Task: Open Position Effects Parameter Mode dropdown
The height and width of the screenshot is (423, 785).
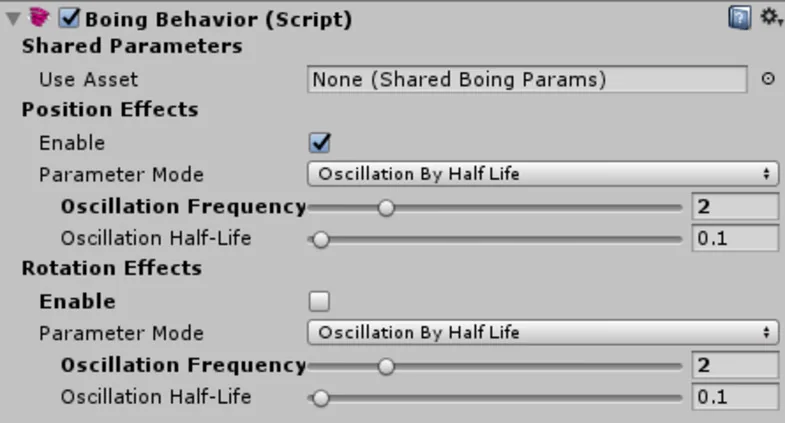Action: pos(543,175)
